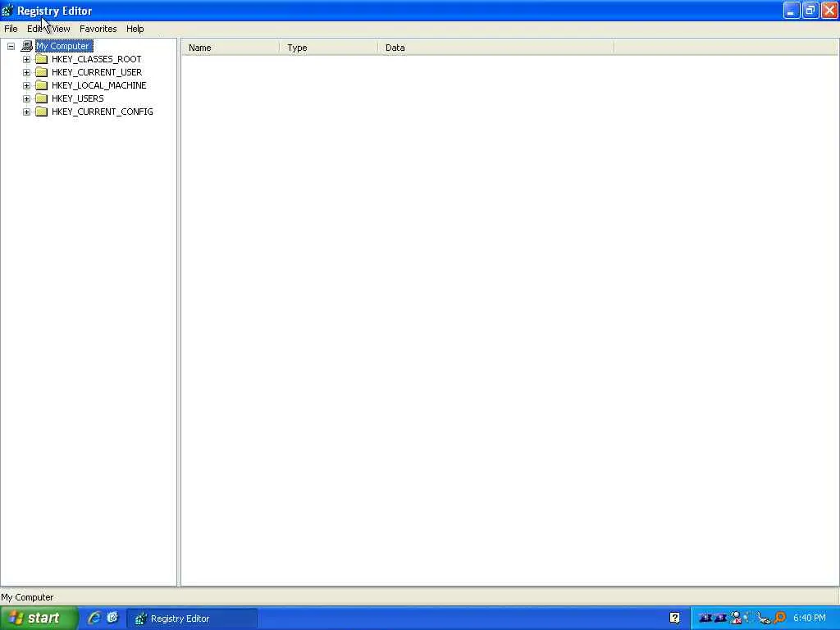Expand the HKEY_CURRENT_USER key
The width and height of the screenshot is (840, 630).
(x=26, y=72)
